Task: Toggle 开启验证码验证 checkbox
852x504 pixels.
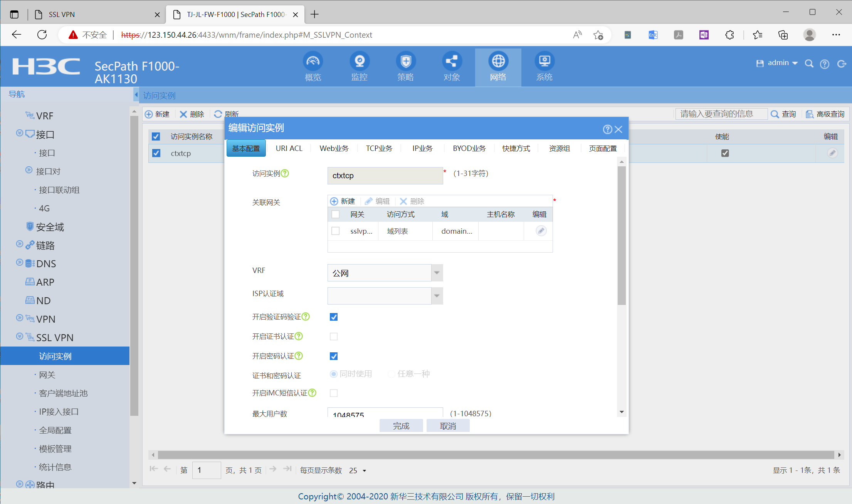Action: pos(334,317)
